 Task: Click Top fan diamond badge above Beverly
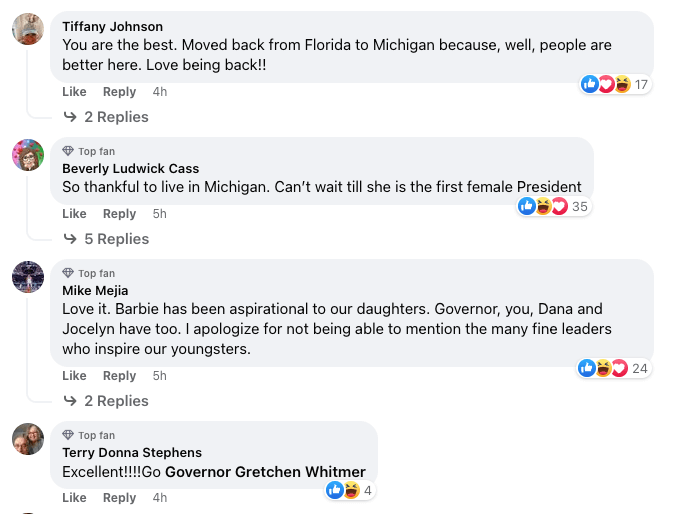69,151
